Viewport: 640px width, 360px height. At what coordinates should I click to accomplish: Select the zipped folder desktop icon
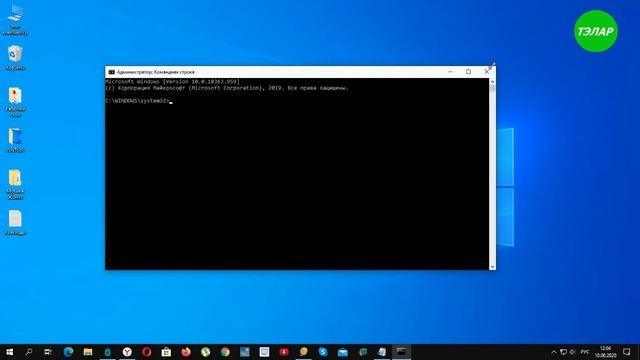tap(15, 184)
